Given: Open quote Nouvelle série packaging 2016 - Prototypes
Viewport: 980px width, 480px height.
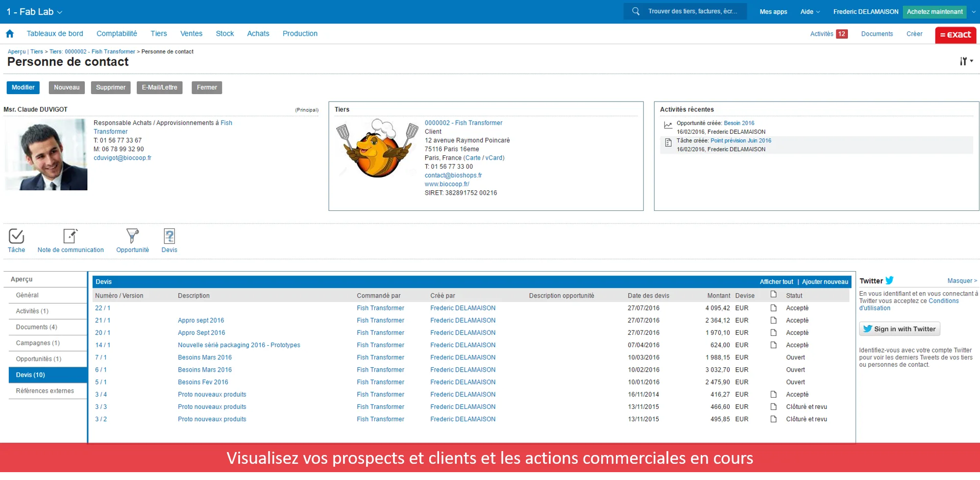Looking at the screenshot, I should tap(239, 346).
